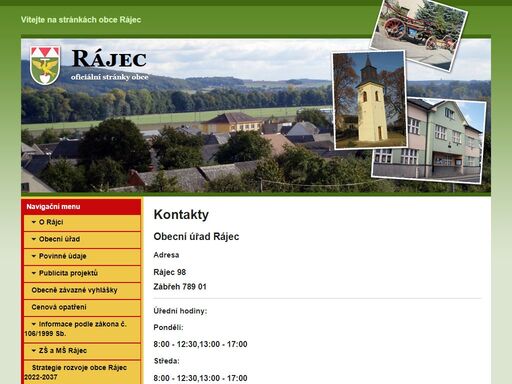Open the yellow bell tower photo

(370, 100)
